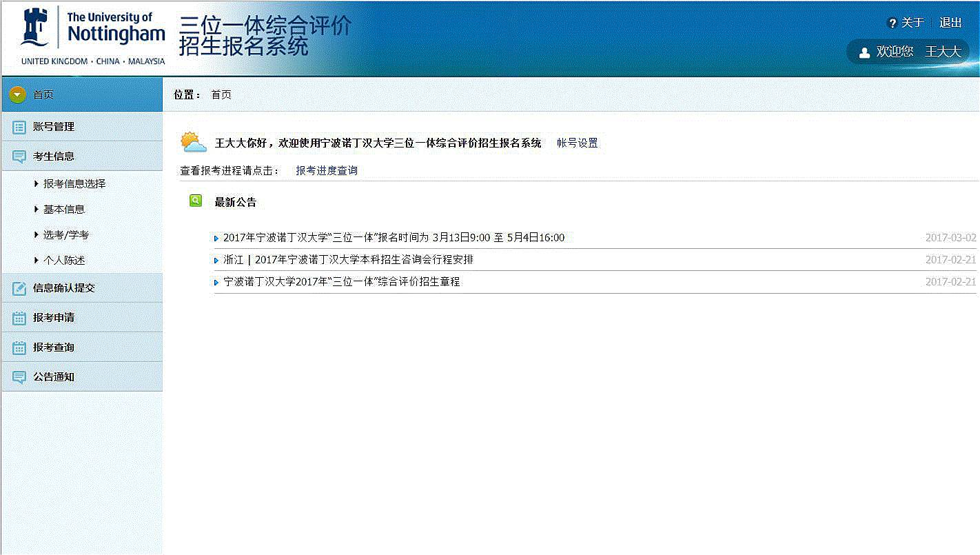Click the date 2017-02-21 on 招生章程 row
The height and width of the screenshot is (555, 980).
point(951,283)
